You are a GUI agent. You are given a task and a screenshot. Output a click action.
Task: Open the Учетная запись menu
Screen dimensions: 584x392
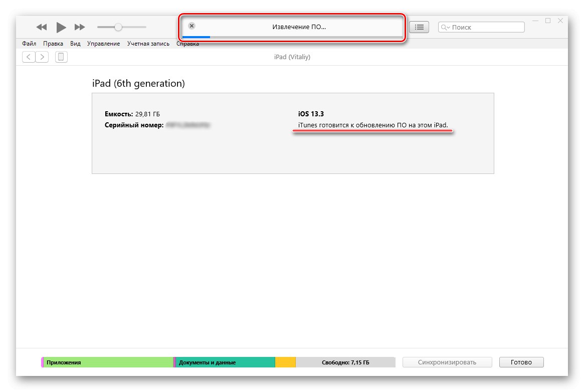(148, 44)
